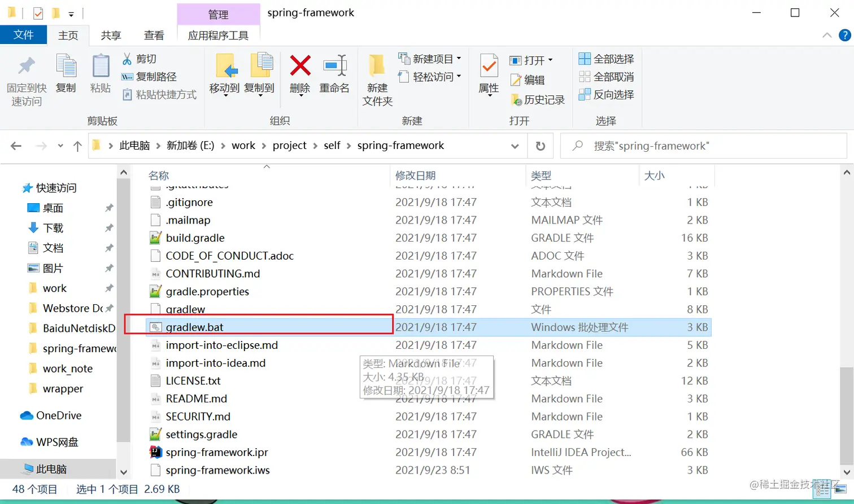Select This PC in navigation pane

click(x=51, y=468)
